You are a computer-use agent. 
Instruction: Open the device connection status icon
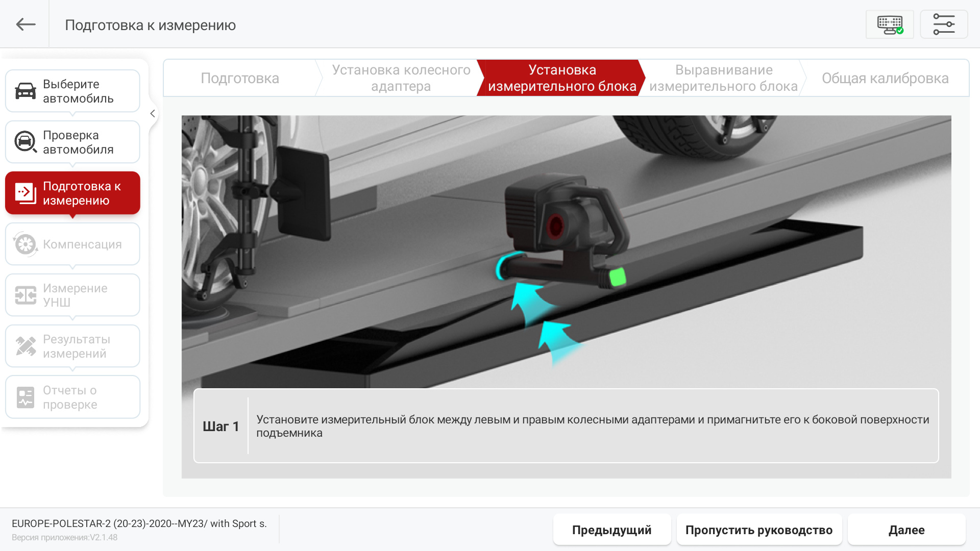890,24
